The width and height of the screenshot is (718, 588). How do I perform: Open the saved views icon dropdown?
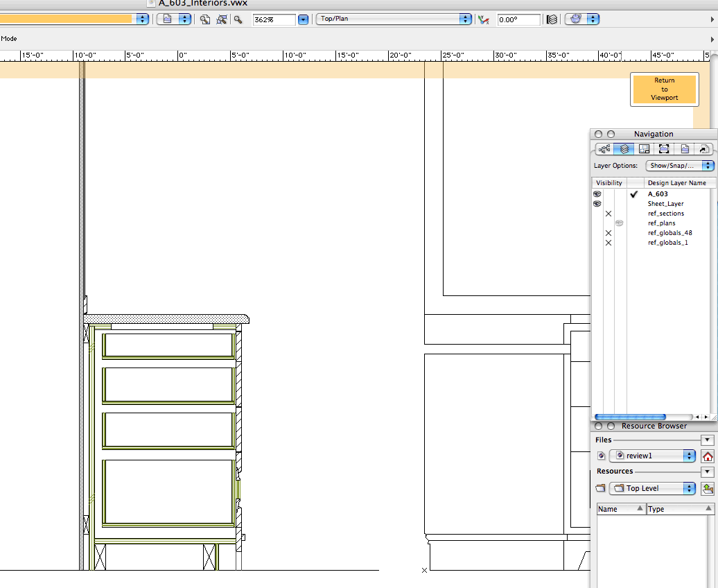174,19
